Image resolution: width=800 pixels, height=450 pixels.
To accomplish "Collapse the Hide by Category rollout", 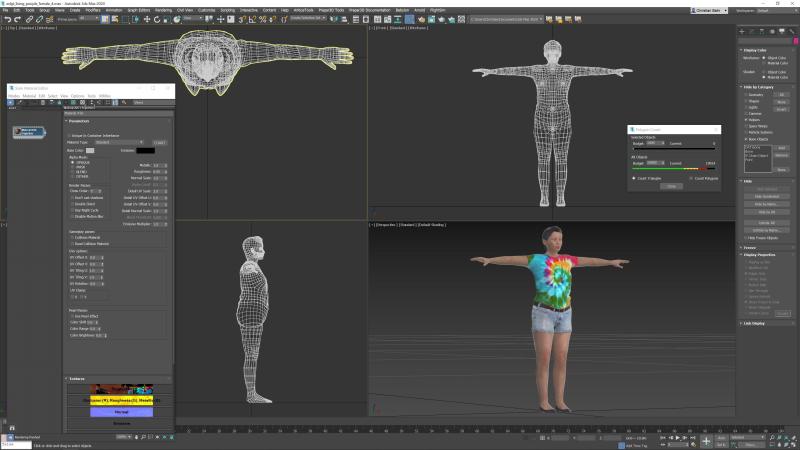I will click(757, 87).
